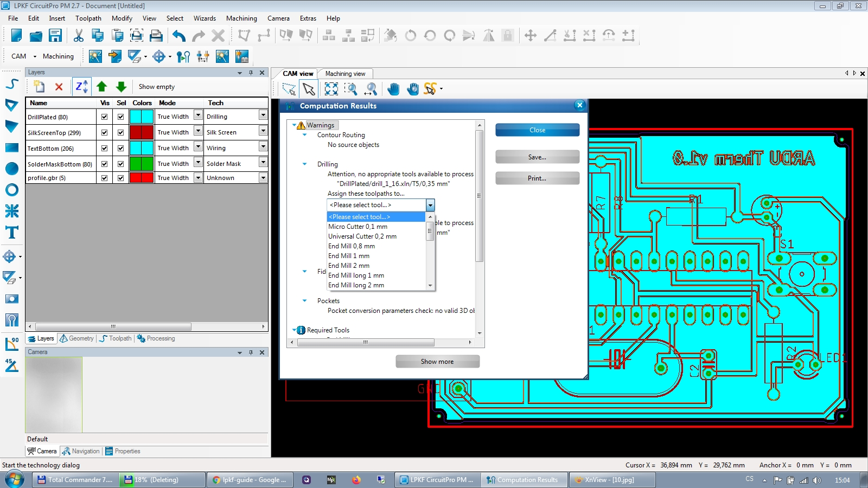The height and width of the screenshot is (488, 868).
Task: Move layer down with green down arrow
Action: (x=121, y=87)
